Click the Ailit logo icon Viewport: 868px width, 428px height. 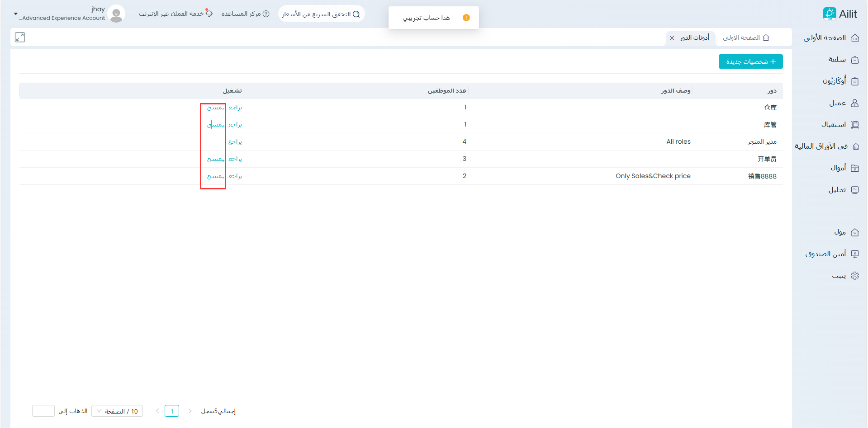[829, 14]
